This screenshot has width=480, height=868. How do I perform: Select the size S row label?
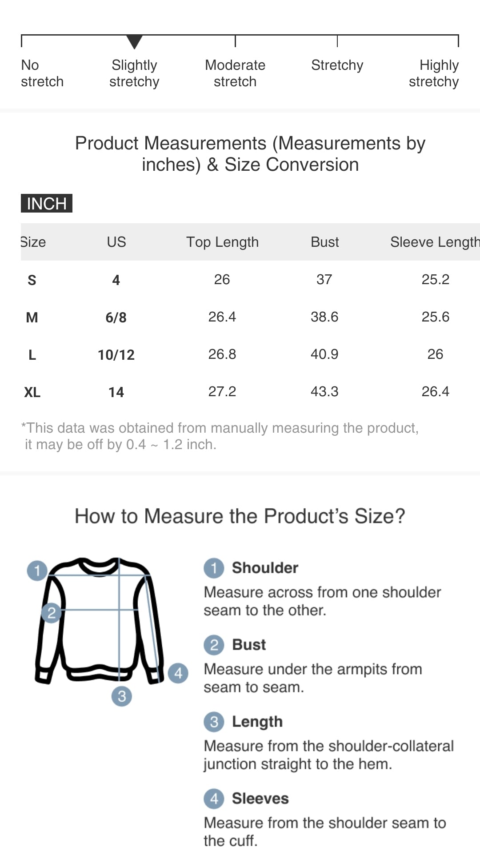32,280
